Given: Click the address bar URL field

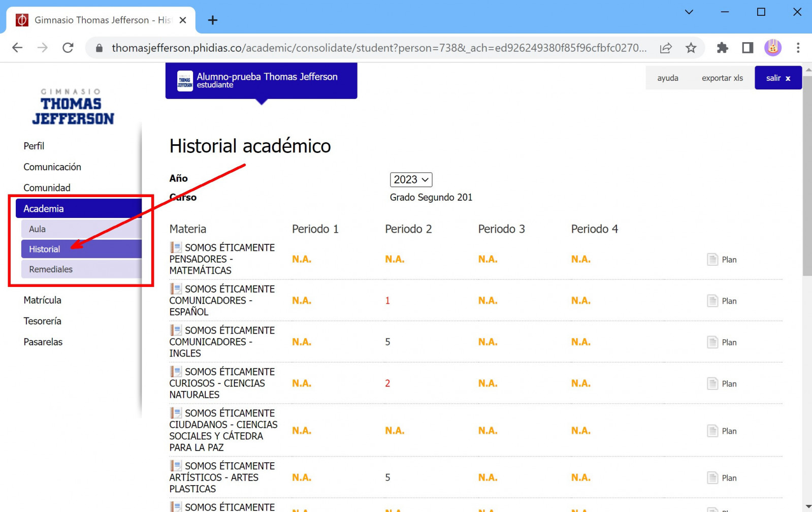Looking at the screenshot, I should pos(378,48).
